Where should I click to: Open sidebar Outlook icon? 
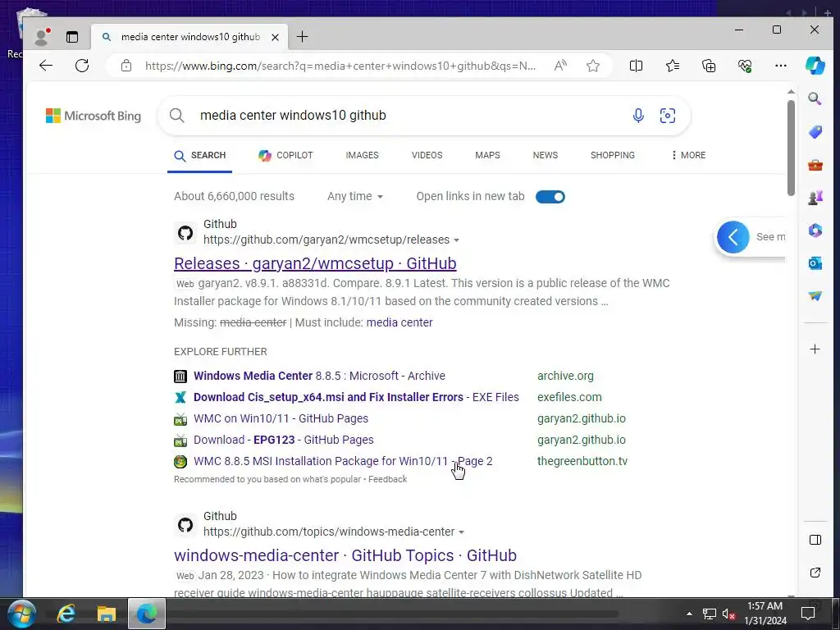pos(815,263)
